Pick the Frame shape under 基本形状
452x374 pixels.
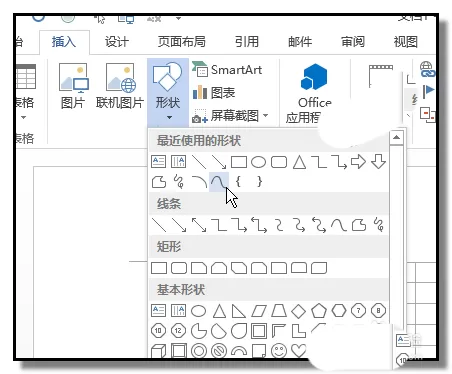259,331
